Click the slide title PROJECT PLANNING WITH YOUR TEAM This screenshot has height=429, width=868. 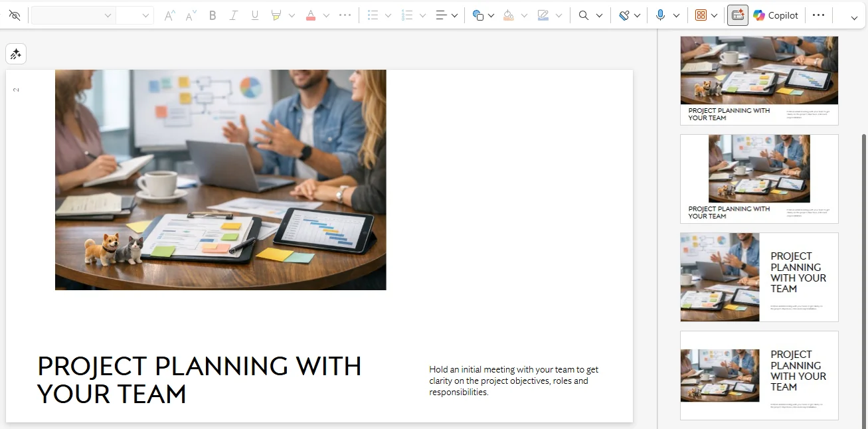(x=199, y=380)
